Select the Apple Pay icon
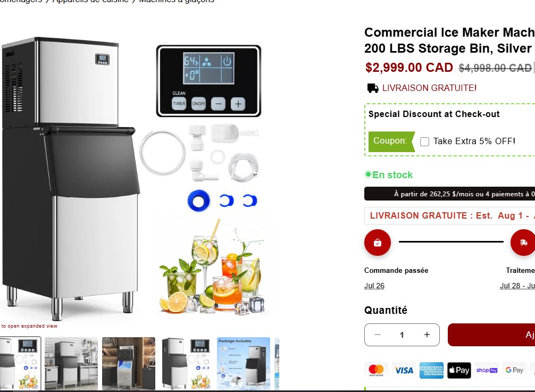The width and height of the screenshot is (535, 392). (x=459, y=370)
